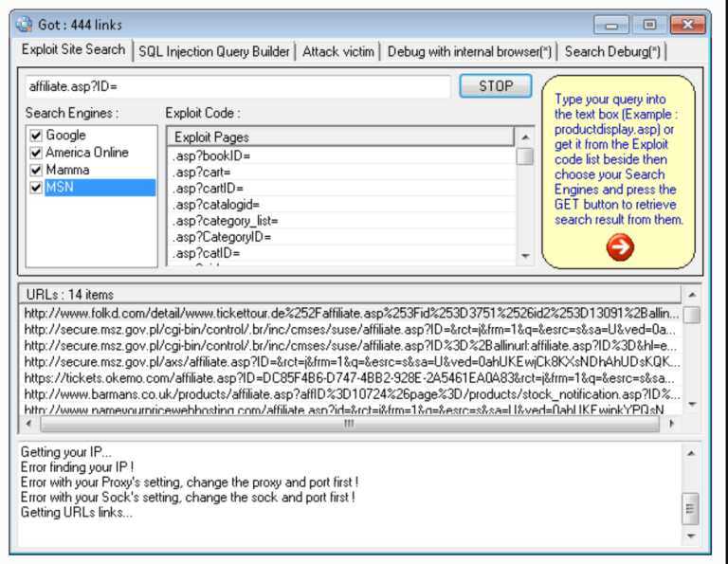Click the URLs : 14 items column header
Viewport: 728px width, 564px height.
pyautogui.click(x=350, y=294)
